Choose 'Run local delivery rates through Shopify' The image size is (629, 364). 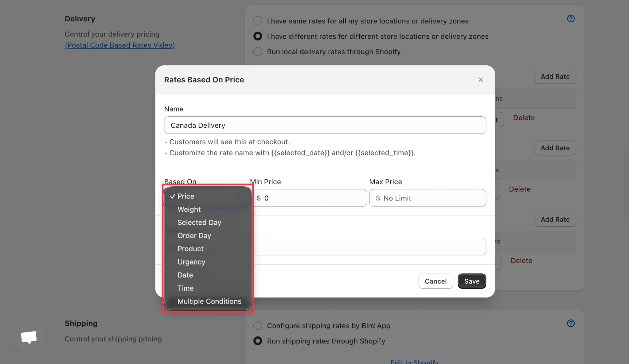click(257, 51)
